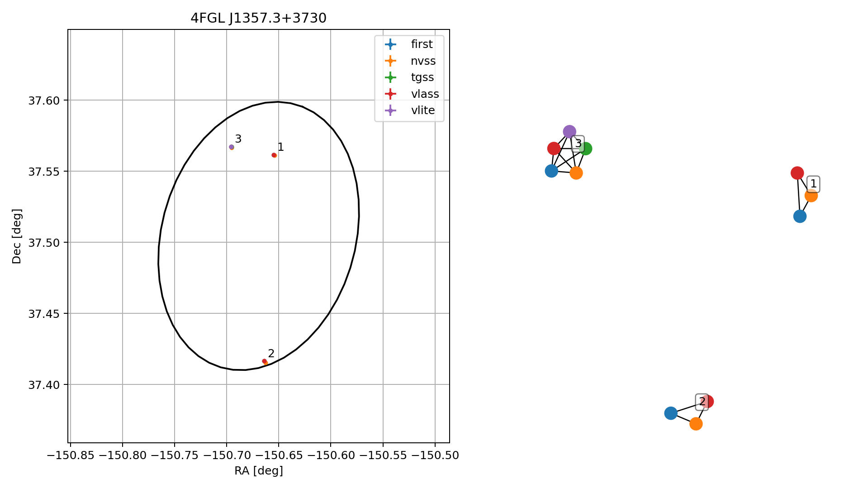868x489 pixels.
Task: Click the purple node in graph cluster 3
Action: [x=569, y=132]
